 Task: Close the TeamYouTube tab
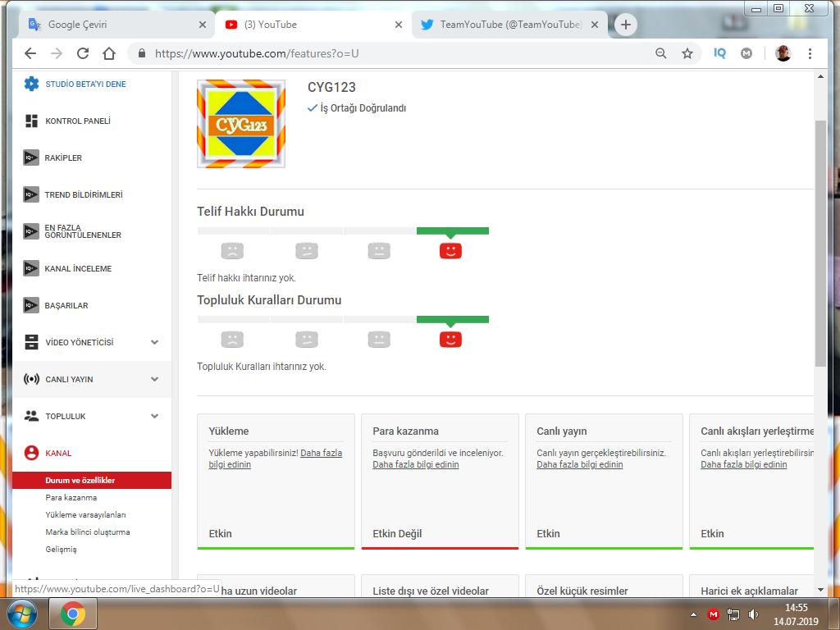coord(595,25)
